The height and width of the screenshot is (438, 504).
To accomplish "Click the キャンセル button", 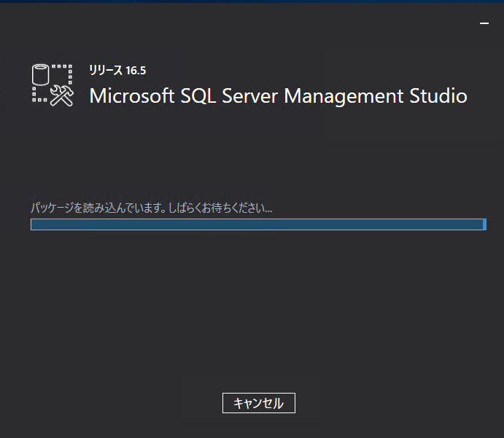I will tap(258, 403).
